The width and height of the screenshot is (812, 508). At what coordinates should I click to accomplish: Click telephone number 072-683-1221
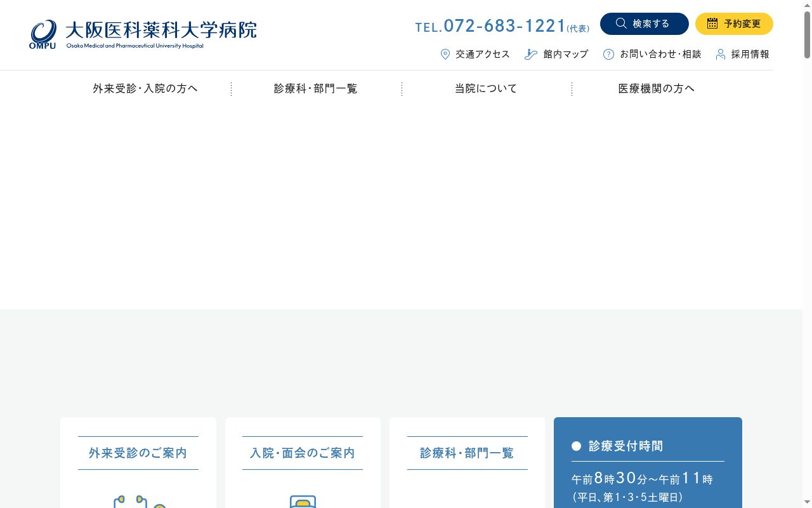(x=505, y=25)
